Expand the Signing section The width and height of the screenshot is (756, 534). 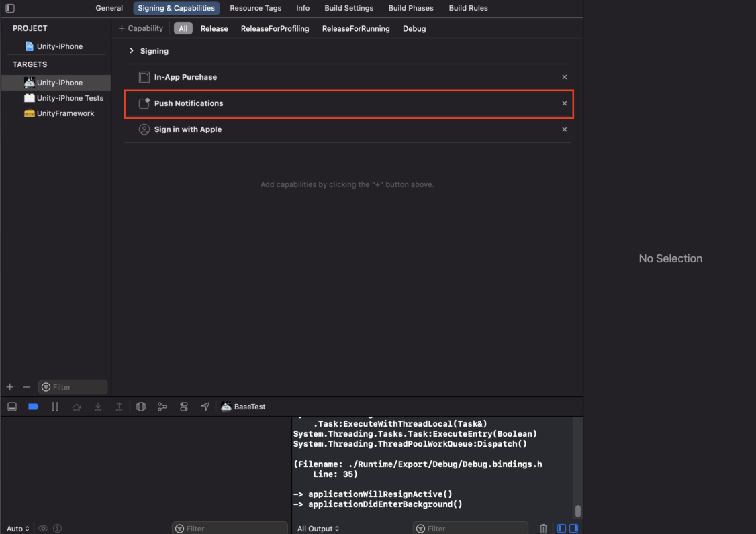click(x=131, y=50)
